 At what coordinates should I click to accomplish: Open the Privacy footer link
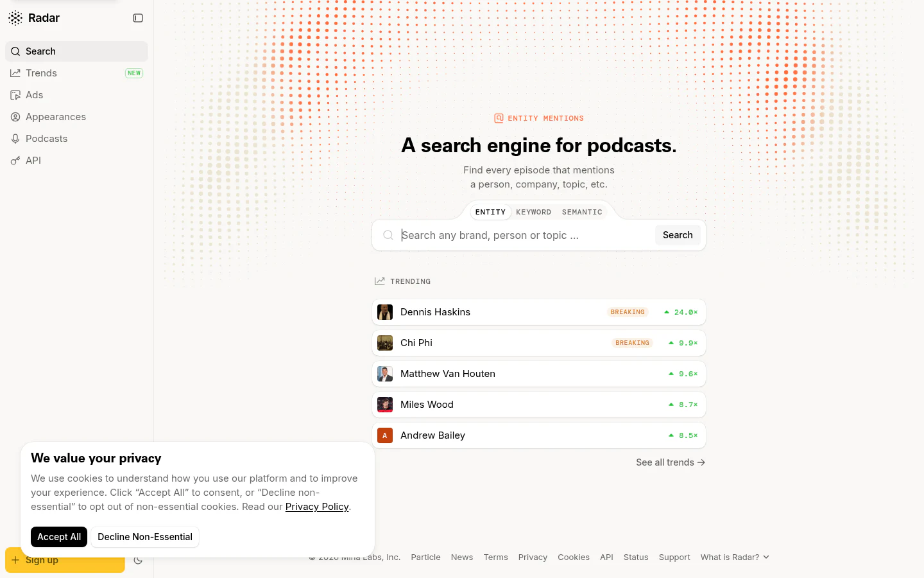coord(533,557)
